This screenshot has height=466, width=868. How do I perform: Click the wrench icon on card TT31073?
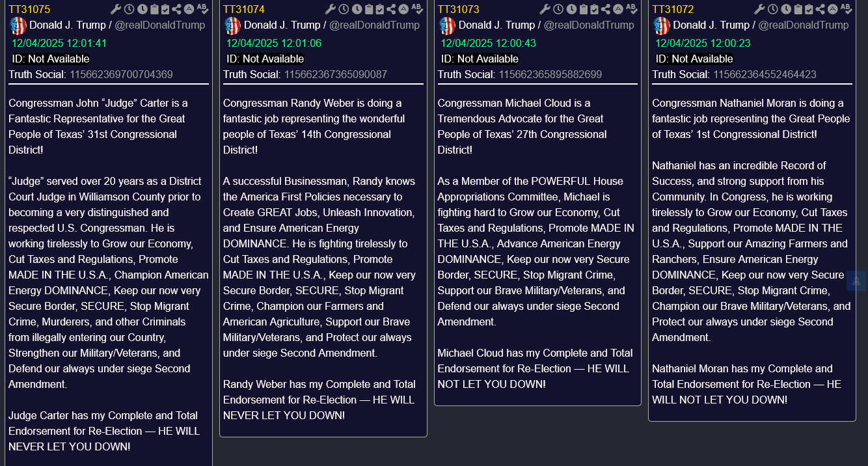point(545,9)
